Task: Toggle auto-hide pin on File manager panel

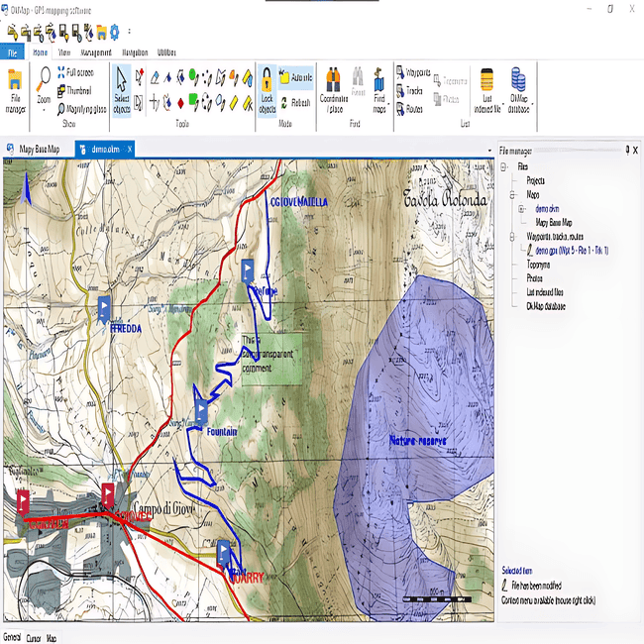Action: [x=627, y=150]
